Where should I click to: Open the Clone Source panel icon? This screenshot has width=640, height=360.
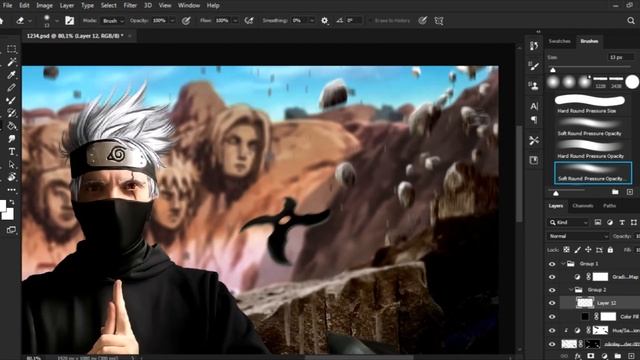coord(534,85)
